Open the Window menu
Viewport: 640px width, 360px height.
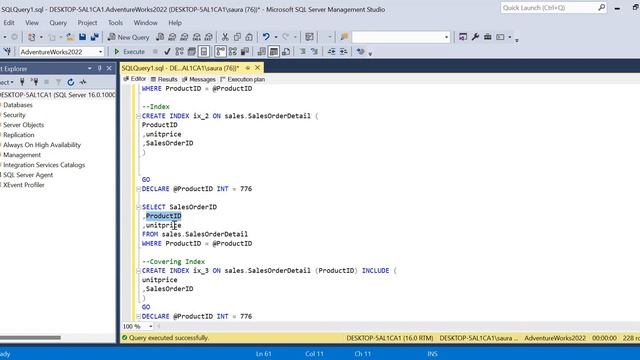(145, 23)
